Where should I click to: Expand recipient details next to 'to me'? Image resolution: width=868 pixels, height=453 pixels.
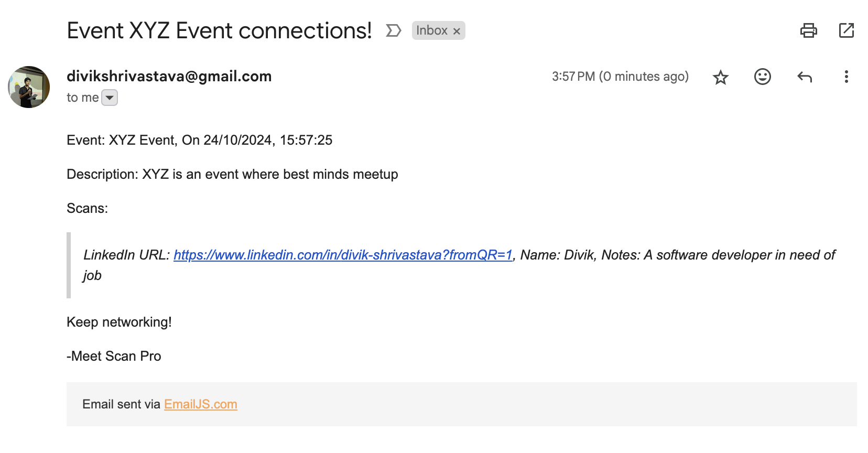click(x=110, y=98)
